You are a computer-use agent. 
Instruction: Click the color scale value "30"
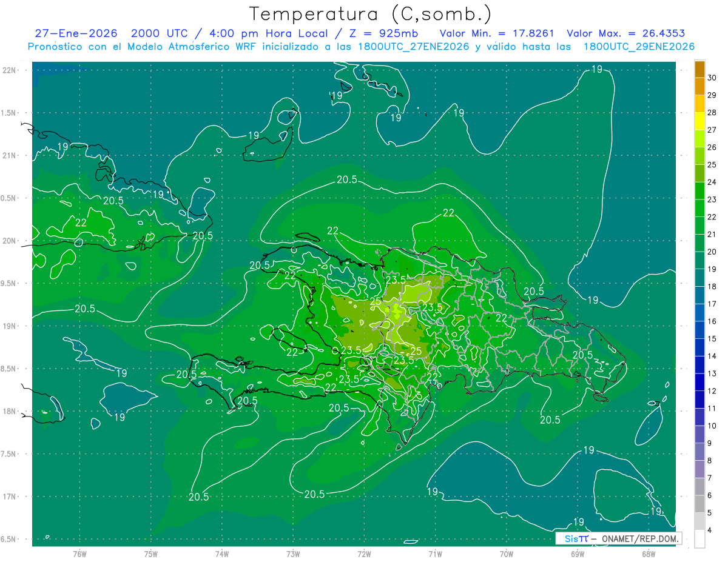[713, 78]
